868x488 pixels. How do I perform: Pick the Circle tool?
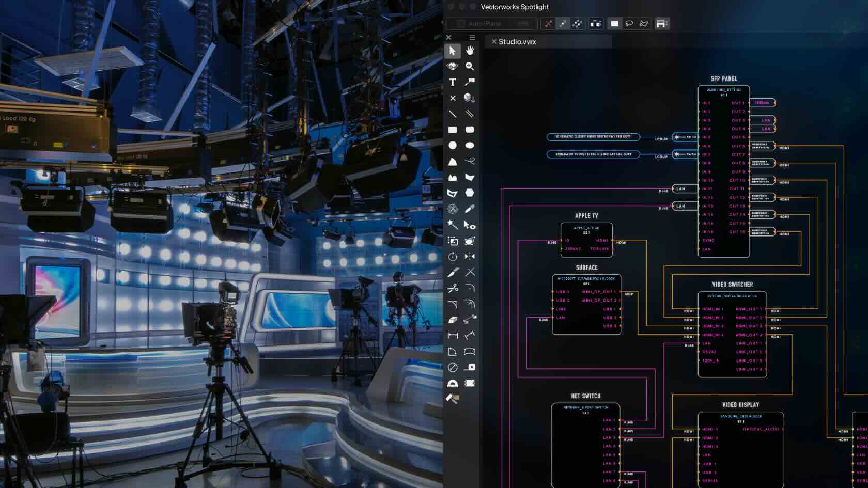pos(452,145)
